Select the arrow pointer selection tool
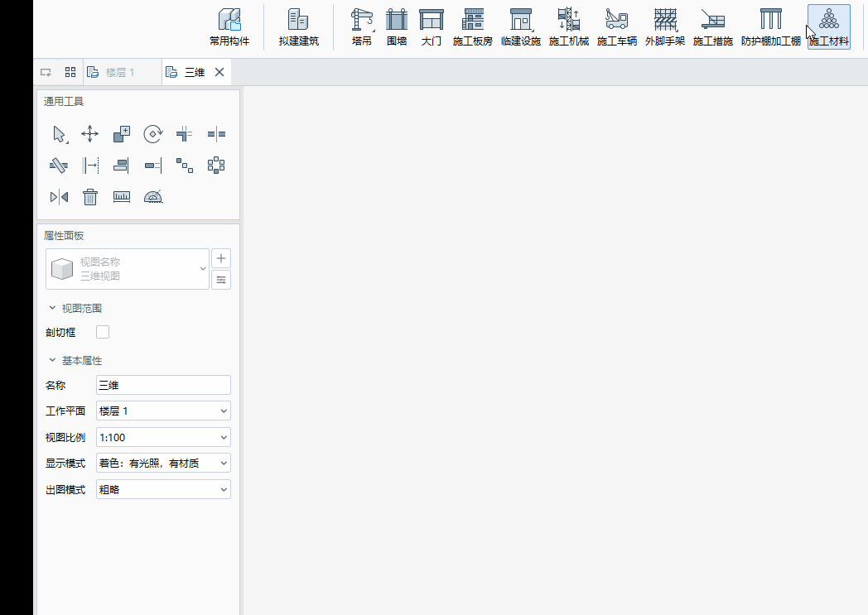 click(59, 134)
